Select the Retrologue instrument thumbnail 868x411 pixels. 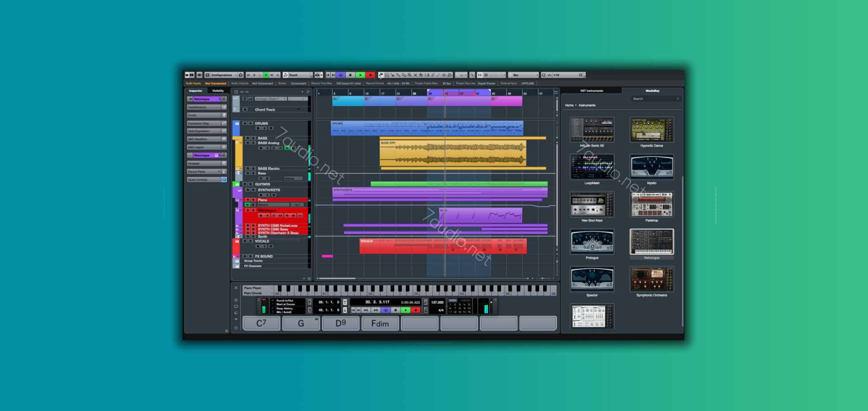652,242
